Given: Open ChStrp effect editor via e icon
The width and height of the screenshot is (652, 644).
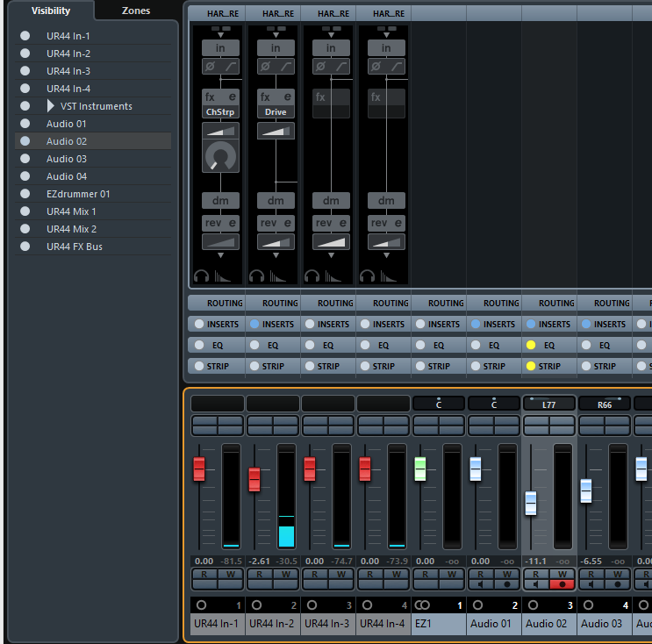Looking at the screenshot, I should point(232,97).
